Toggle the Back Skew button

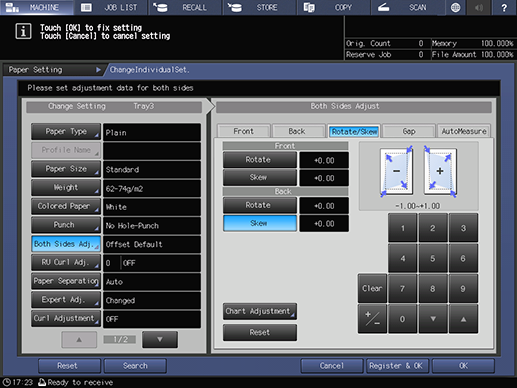pyautogui.click(x=260, y=223)
